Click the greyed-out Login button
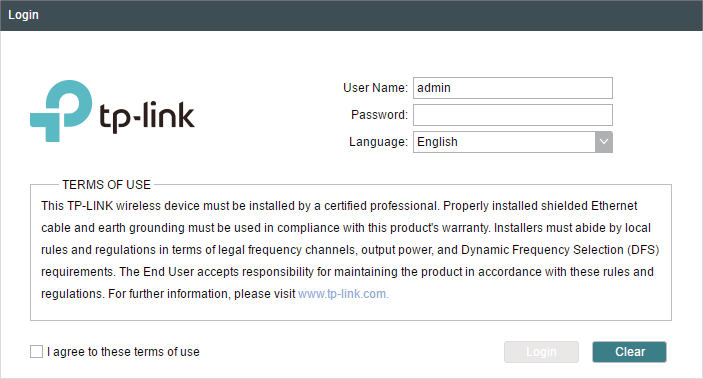 coord(541,352)
